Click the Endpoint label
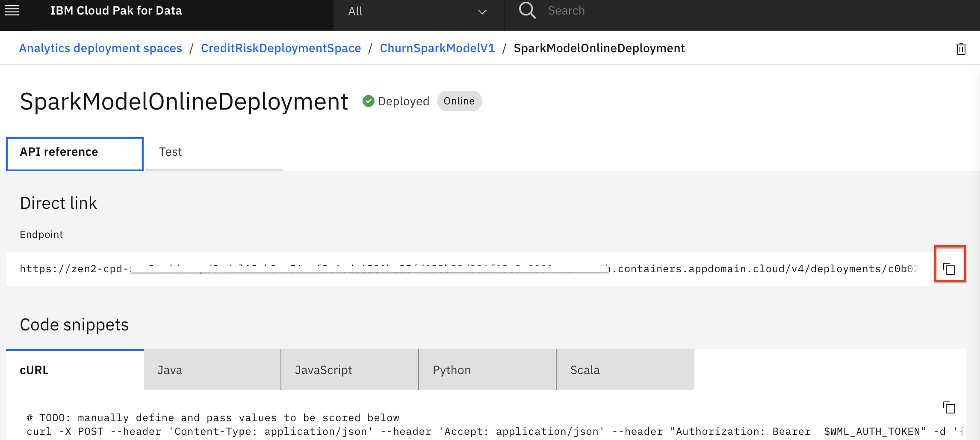Viewport: 980px width, 440px height. point(41,235)
